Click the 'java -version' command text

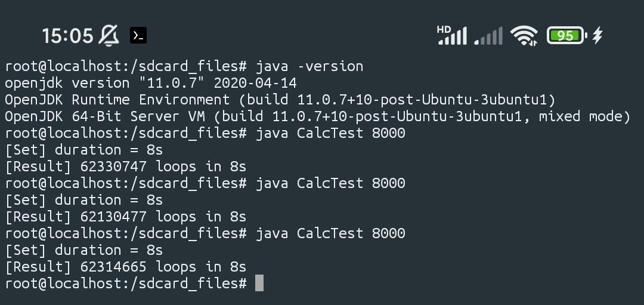pos(309,66)
